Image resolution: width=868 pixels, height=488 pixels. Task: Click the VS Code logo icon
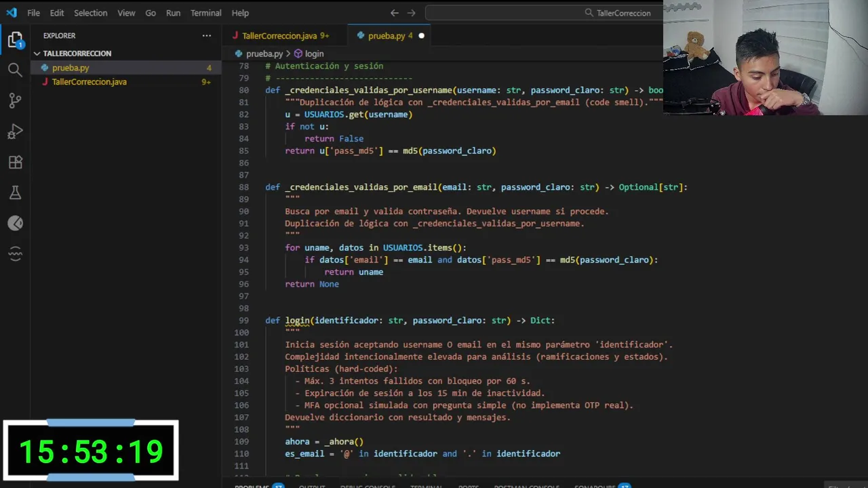click(12, 13)
